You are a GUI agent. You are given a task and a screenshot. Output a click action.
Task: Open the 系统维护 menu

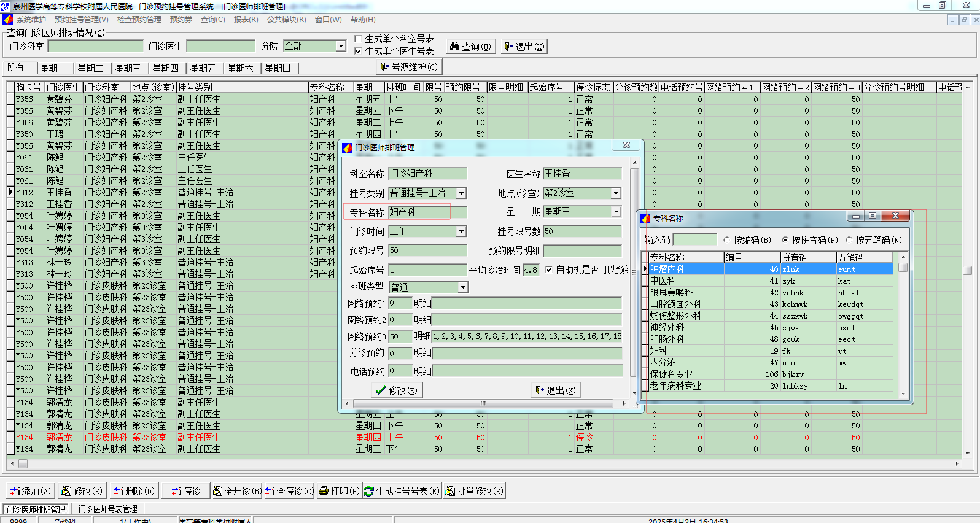31,20
